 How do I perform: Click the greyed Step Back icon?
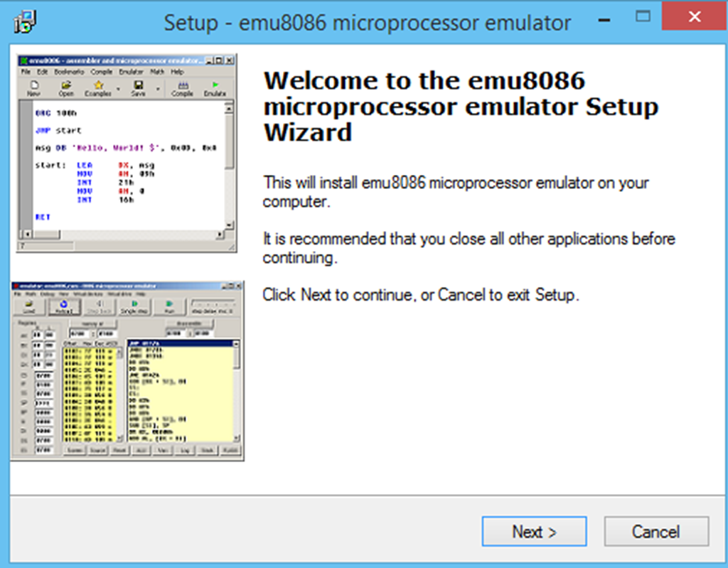[100, 304]
